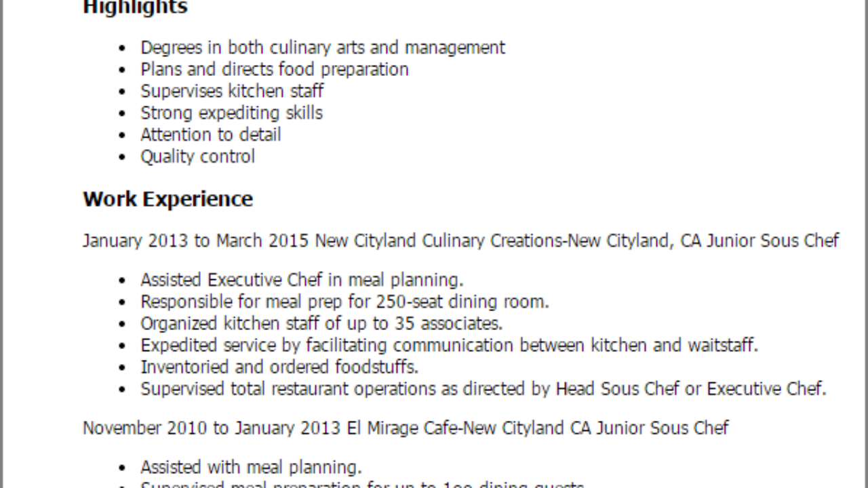Select 'Degrees in both culinary arts and management' line
This screenshot has height=488, width=868.
tap(323, 48)
